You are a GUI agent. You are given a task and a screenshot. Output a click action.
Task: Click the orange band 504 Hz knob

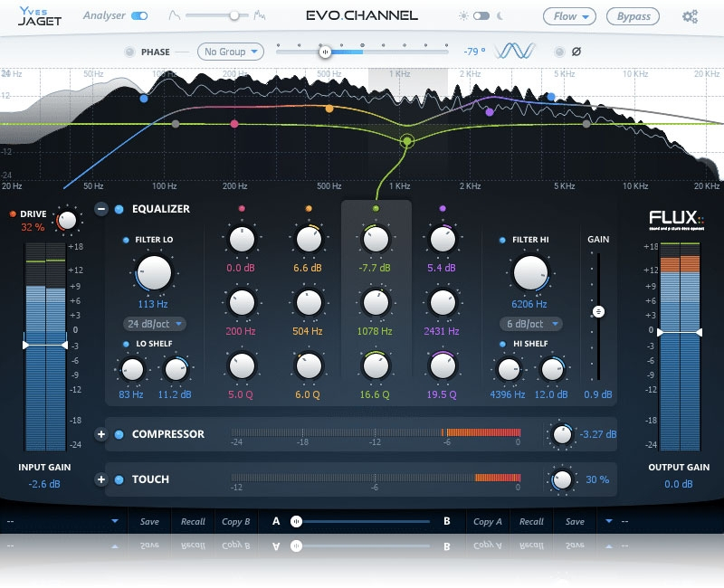tap(309, 303)
